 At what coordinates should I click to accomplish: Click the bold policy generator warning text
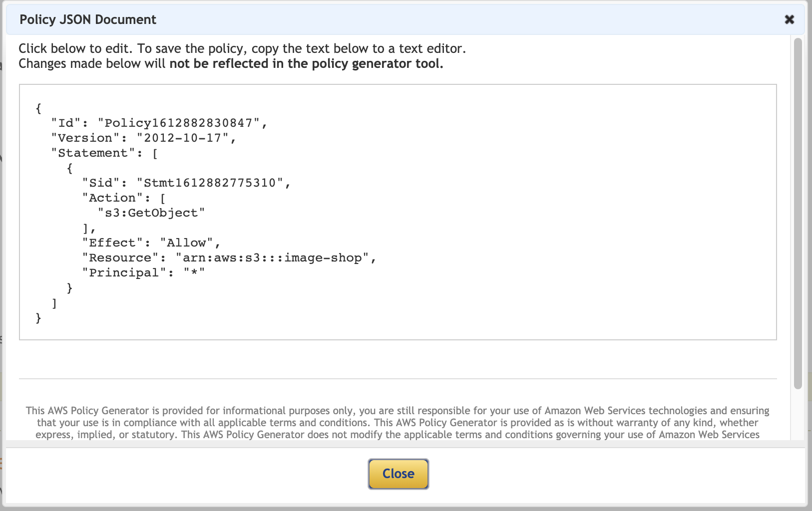point(306,64)
